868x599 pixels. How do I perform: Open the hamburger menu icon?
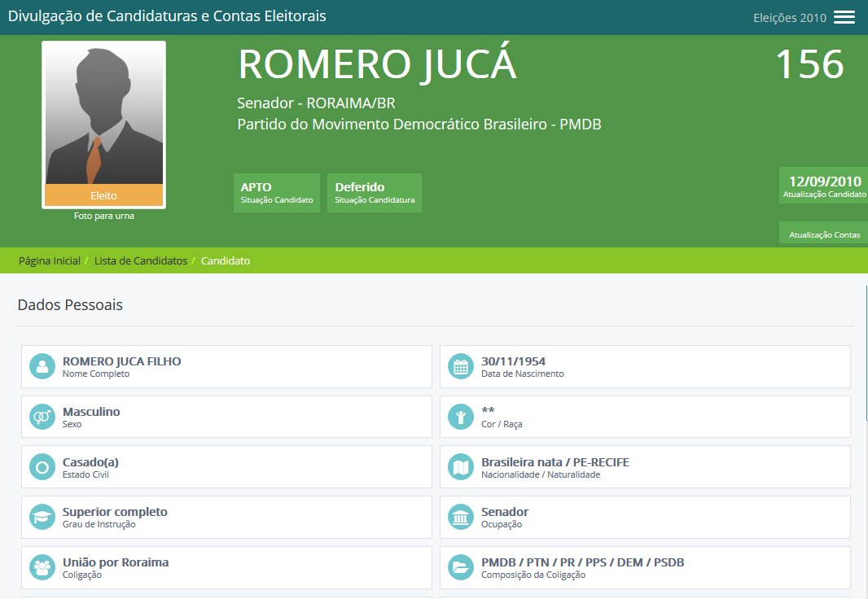point(844,17)
